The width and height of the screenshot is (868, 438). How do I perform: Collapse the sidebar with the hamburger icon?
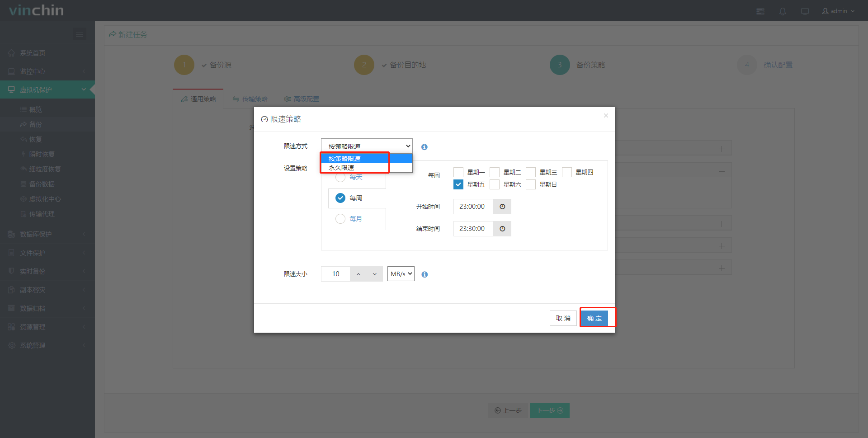(x=80, y=34)
